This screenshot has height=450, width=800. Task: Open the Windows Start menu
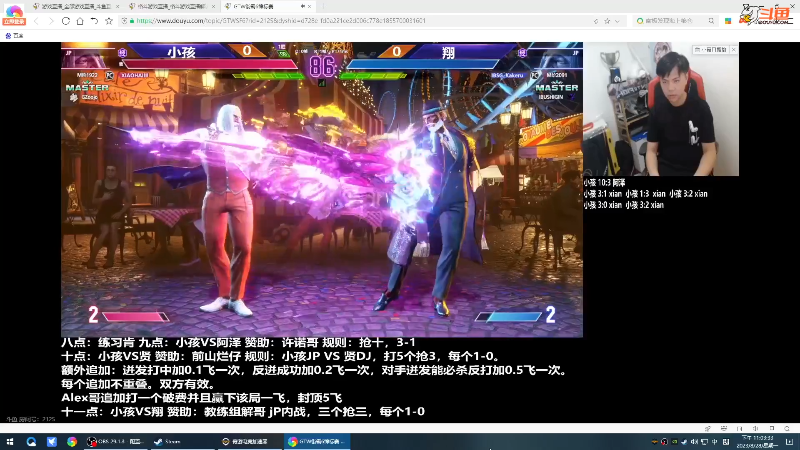[x=10, y=442]
